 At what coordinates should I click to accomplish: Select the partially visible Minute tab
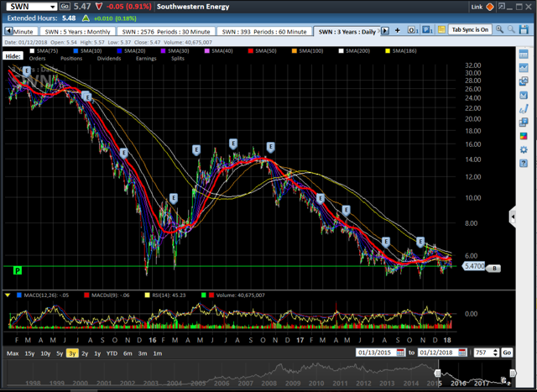(23, 32)
